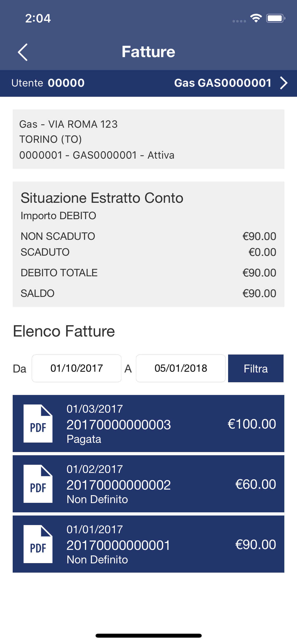297x644 pixels.
Task: Expand the Gas GAS0000001 chevron
Action: point(284,83)
